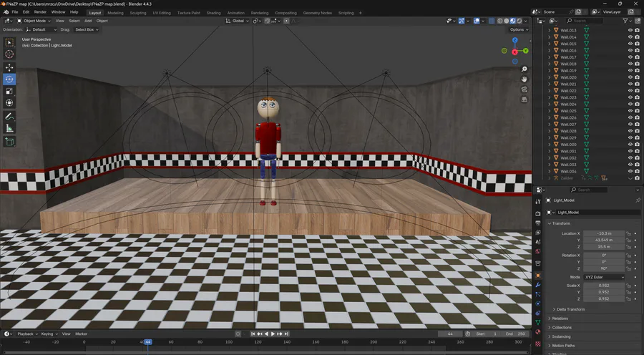This screenshot has width=644, height=355.
Task: Switch orthographic/perspective with the grid icon
Action: click(524, 99)
